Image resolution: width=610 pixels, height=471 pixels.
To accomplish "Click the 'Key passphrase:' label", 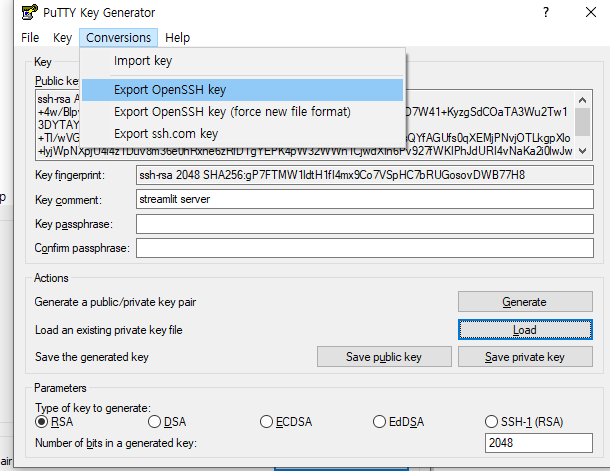I will pos(74,224).
